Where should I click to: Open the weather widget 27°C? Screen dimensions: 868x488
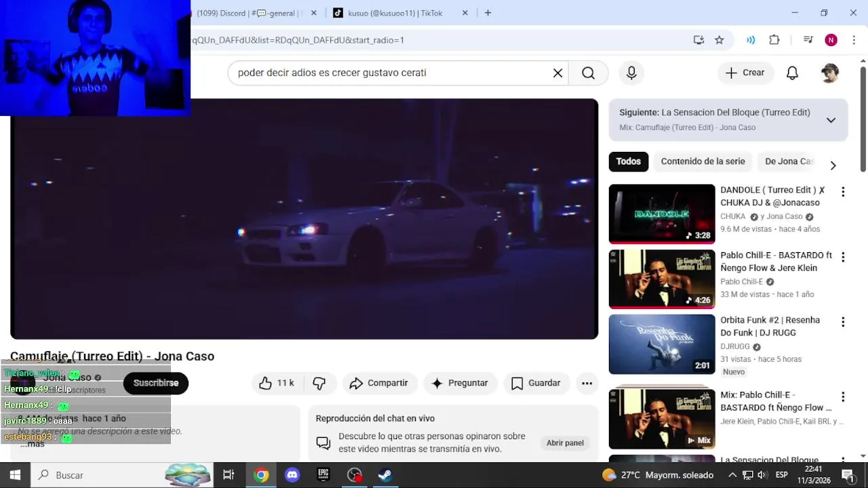click(658, 475)
